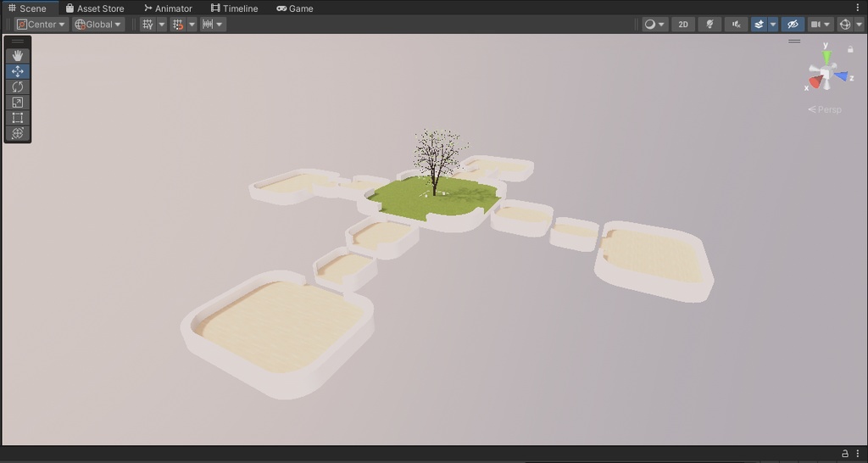
Task: Click the Persp projection label
Action: [825, 109]
